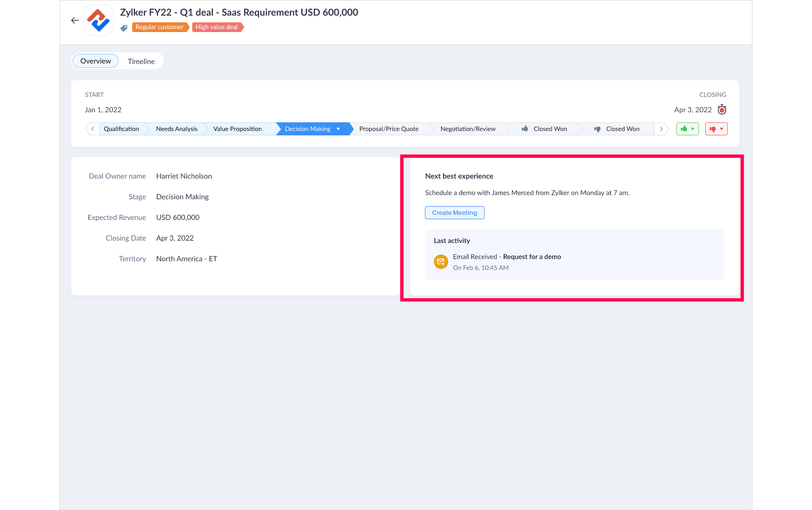The width and height of the screenshot is (812, 510).
Task: Click the High value deal tag
Action: [x=217, y=27]
